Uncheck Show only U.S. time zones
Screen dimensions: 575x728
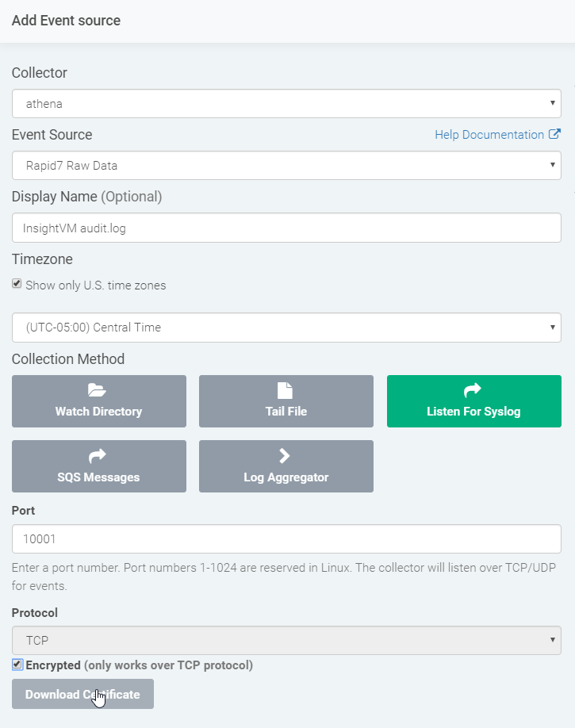(x=17, y=284)
